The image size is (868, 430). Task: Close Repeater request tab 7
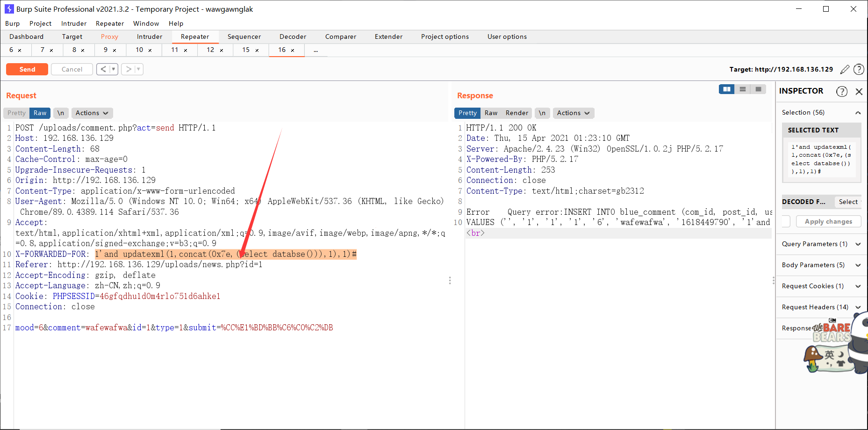point(51,50)
